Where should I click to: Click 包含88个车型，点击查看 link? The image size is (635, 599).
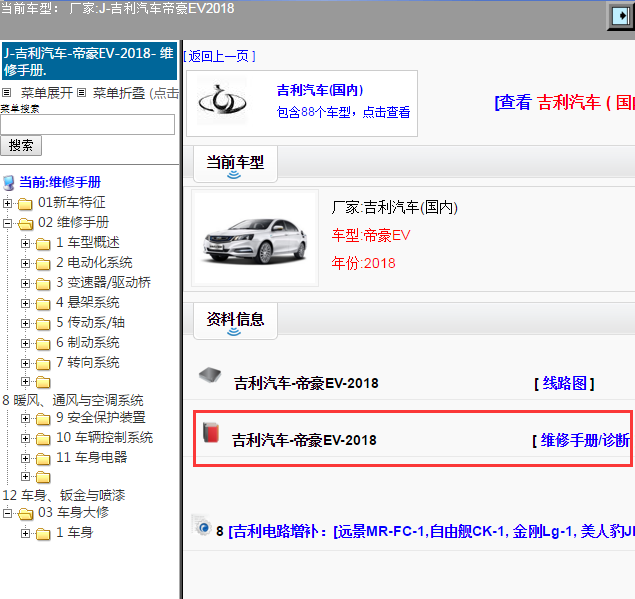pyautogui.click(x=343, y=112)
